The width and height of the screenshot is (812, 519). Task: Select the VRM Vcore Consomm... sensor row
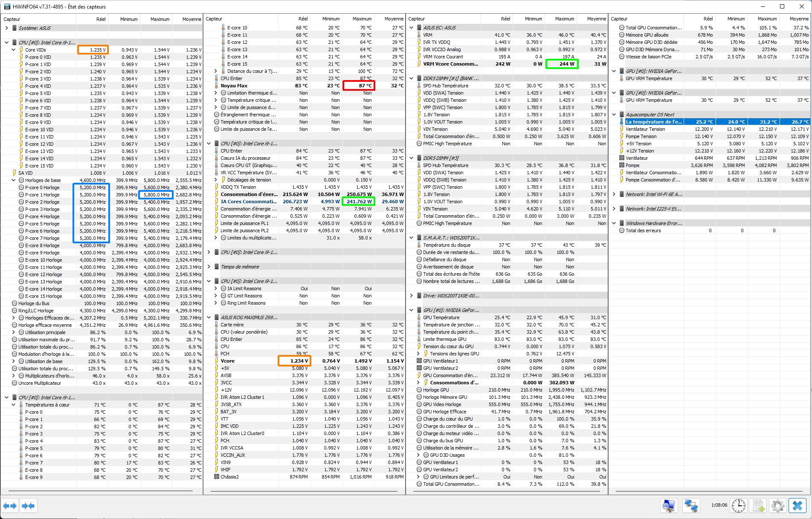click(x=450, y=64)
